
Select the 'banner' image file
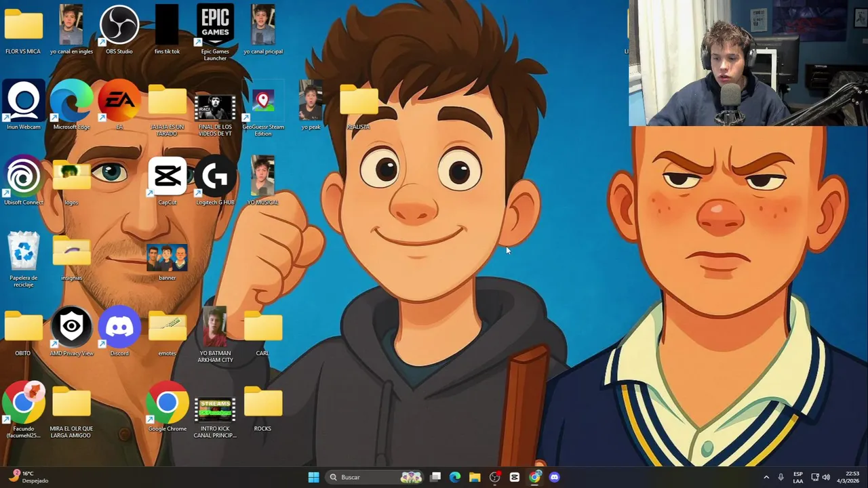(x=167, y=261)
